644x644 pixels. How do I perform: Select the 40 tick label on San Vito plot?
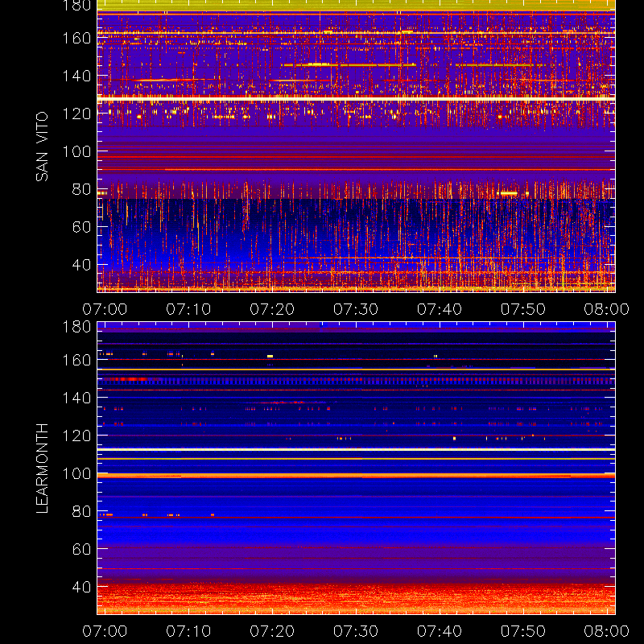(82, 265)
